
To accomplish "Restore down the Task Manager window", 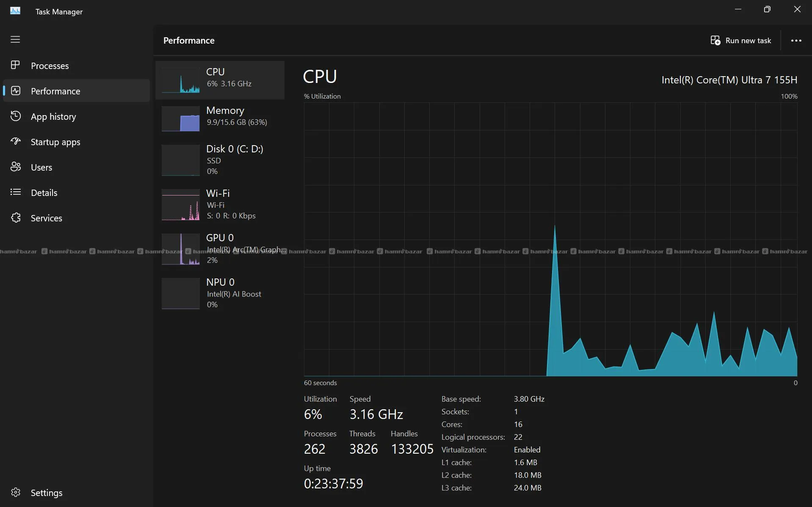I will 767,9.
